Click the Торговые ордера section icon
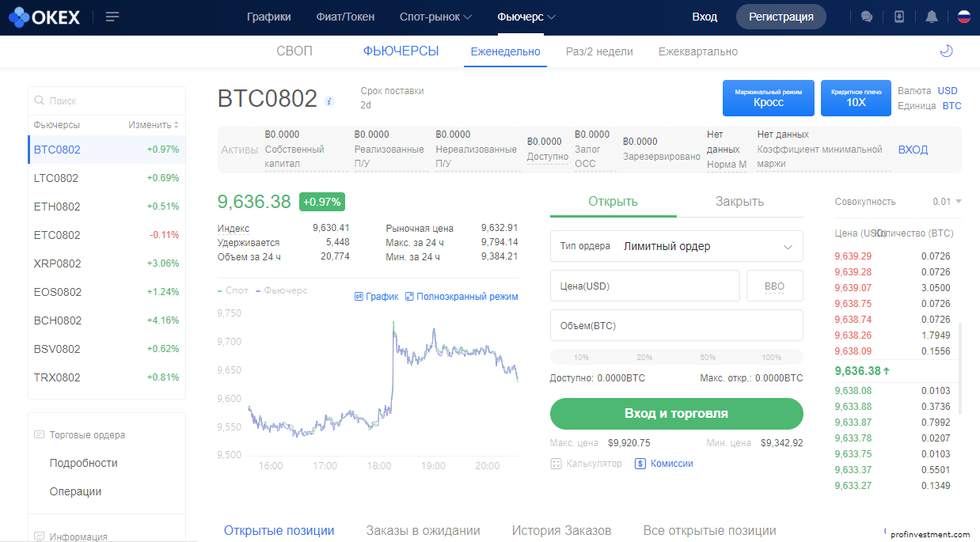The width and height of the screenshot is (980, 542). tap(39, 435)
